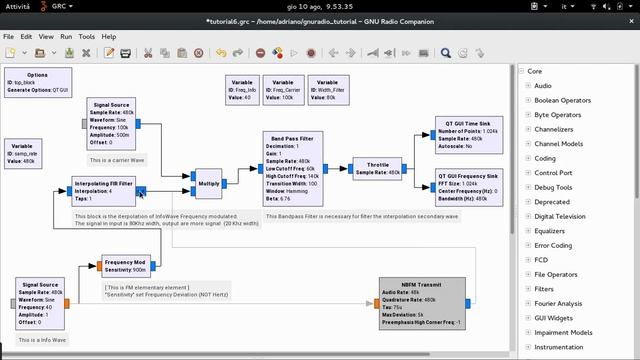
Task: Cut the selected block with the scissors icon
Action: pos(148,53)
